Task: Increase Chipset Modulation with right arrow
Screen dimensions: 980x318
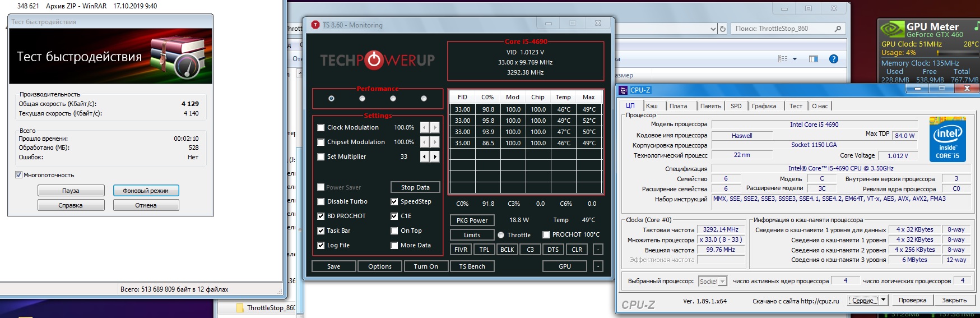Action: tap(435, 142)
